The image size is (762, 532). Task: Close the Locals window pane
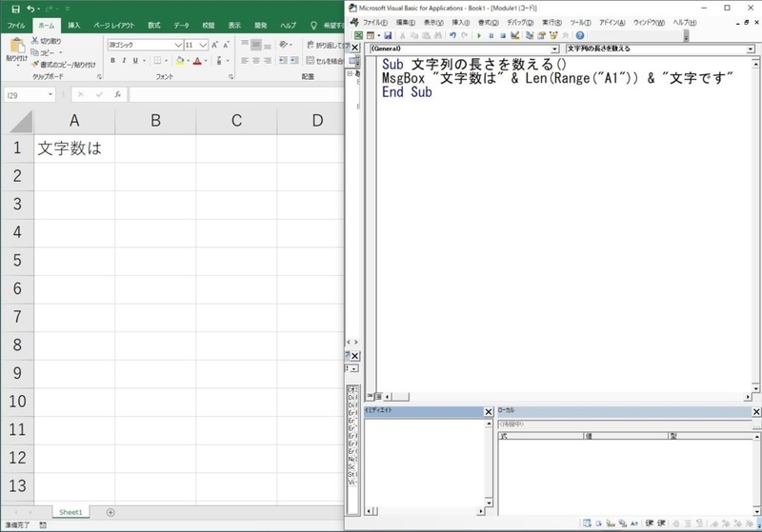tap(756, 412)
